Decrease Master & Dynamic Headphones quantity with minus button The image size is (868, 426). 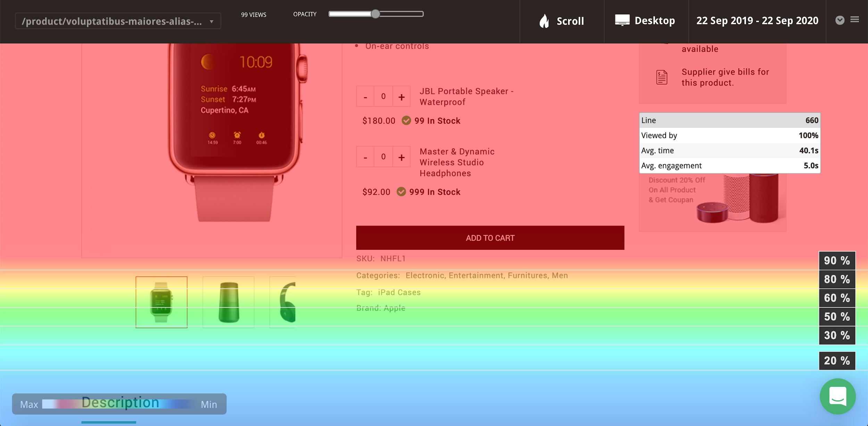pos(365,156)
